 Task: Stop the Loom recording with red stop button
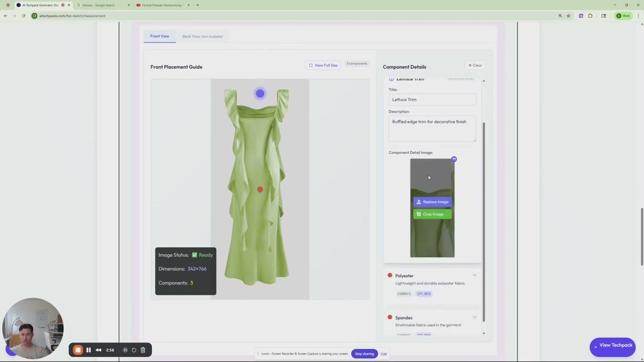click(x=77, y=350)
